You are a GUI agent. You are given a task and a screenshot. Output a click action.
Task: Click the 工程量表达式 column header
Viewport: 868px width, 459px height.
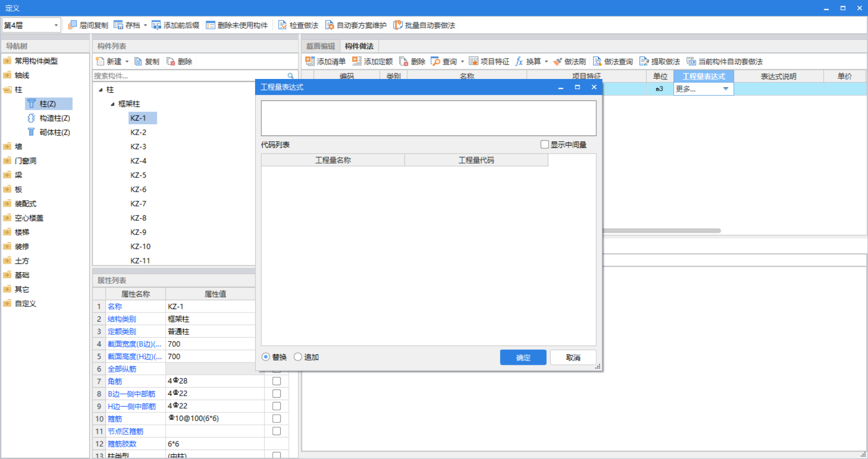point(704,76)
